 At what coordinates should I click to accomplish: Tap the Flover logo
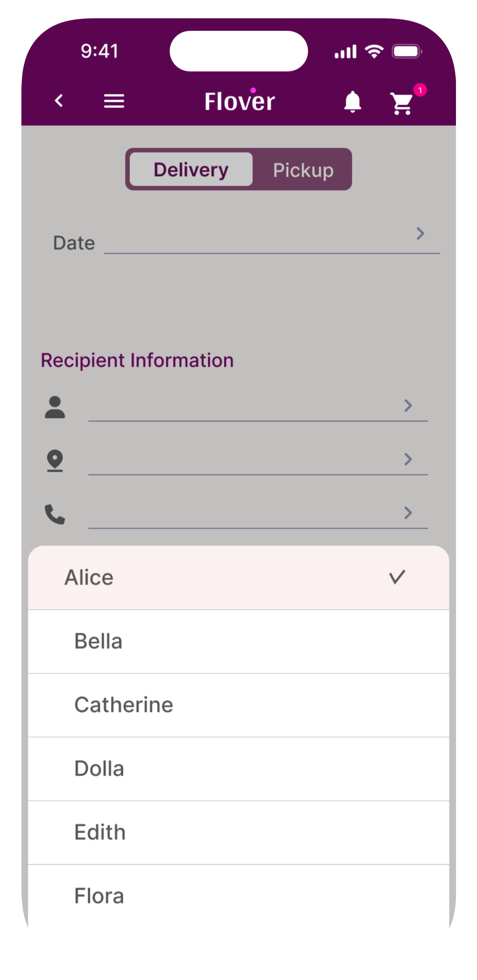(239, 101)
